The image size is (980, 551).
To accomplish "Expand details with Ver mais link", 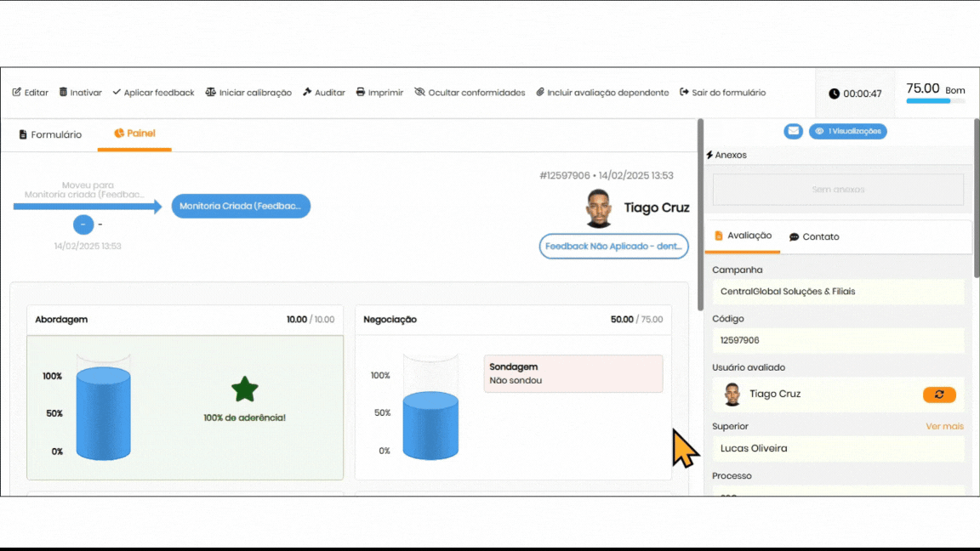I will click(944, 426).
